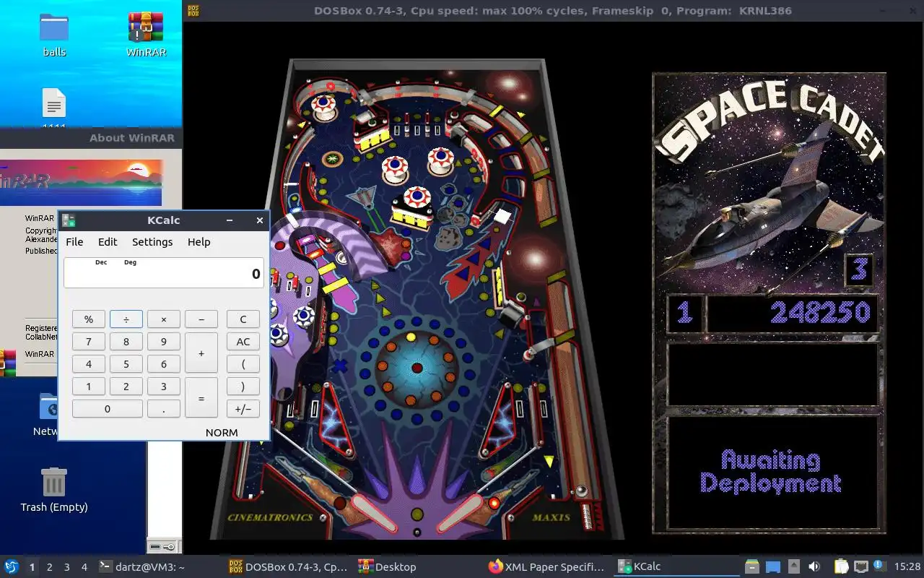Image resolution: width=924 pixels, height=578 pixels.
Task: Open the application launcher menu
Action: (x=12, y=566)
